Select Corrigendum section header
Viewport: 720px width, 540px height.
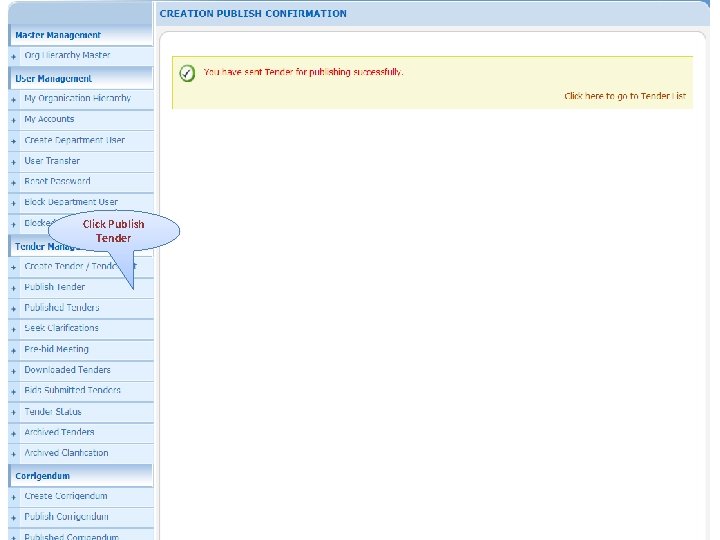(43, 476)
